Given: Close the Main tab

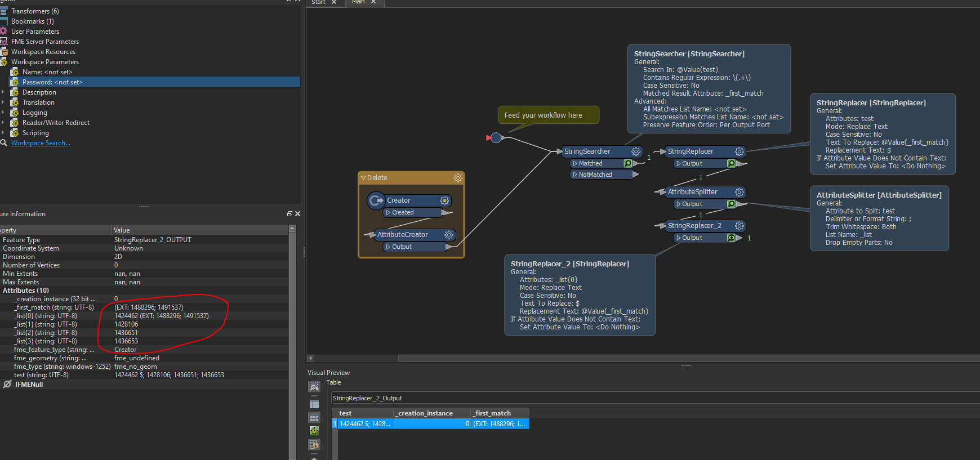Looking at the screenshot, I should [x=373, y=2].
